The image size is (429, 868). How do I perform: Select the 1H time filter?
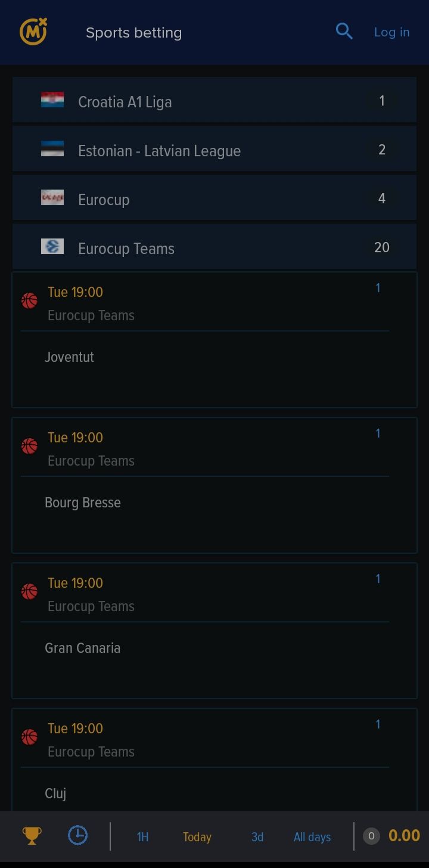tap(142, 837)
